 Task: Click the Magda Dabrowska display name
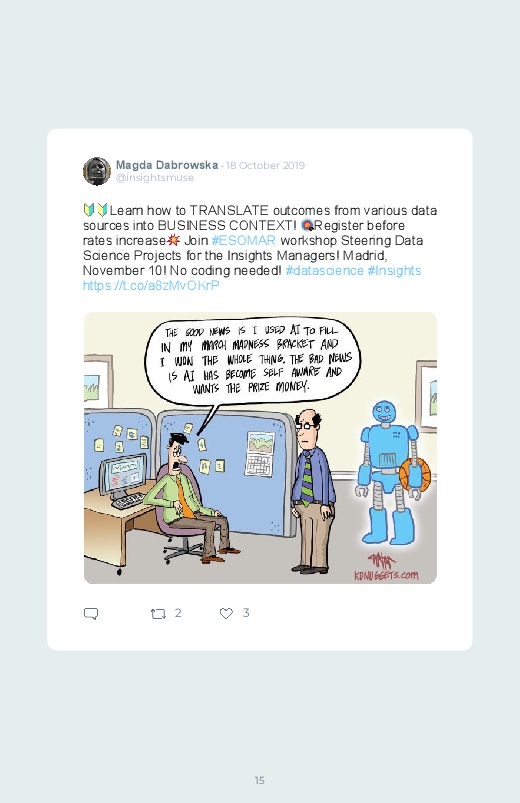pos(167,165)
